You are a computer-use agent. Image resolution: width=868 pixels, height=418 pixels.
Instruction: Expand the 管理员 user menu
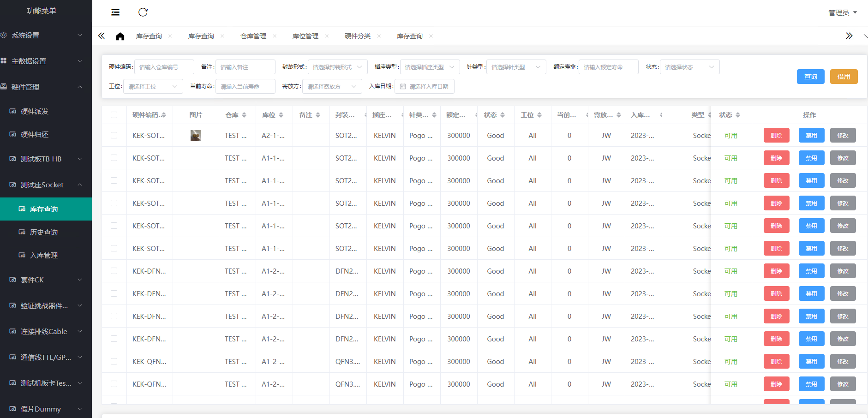coord(842,12)
